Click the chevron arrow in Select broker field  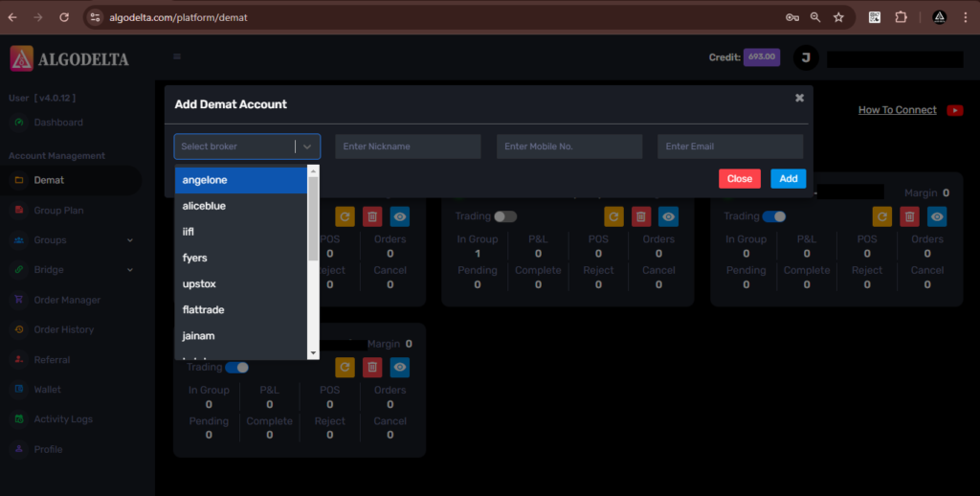coord(307,147)
